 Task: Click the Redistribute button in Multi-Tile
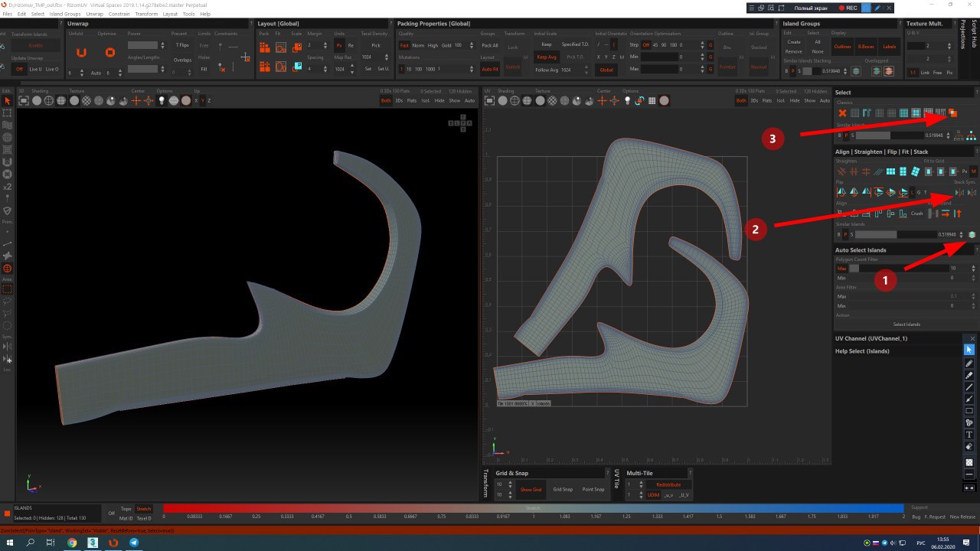tap(668, 485)
